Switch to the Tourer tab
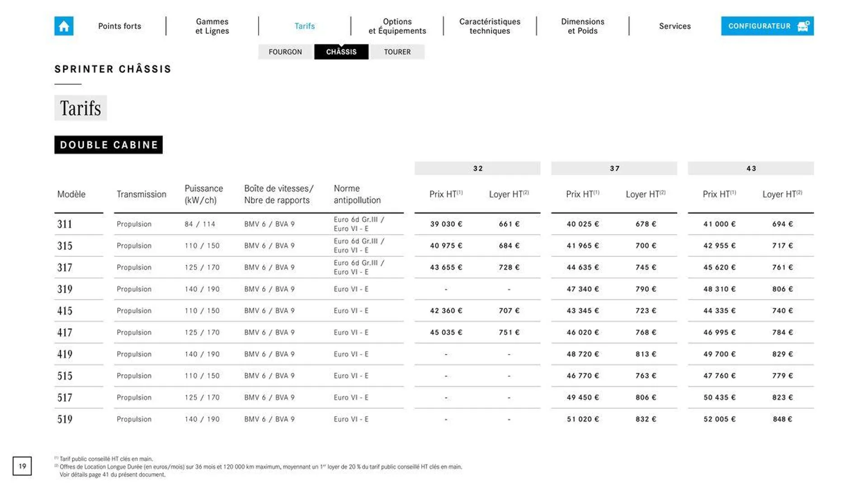The width and height of the screenshot is (868, 488). point(397,52)
